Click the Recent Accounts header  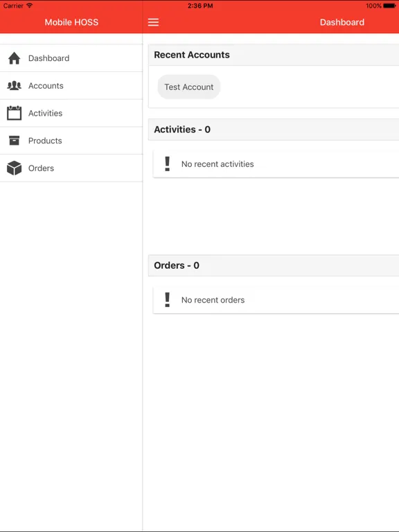(274, 55)
